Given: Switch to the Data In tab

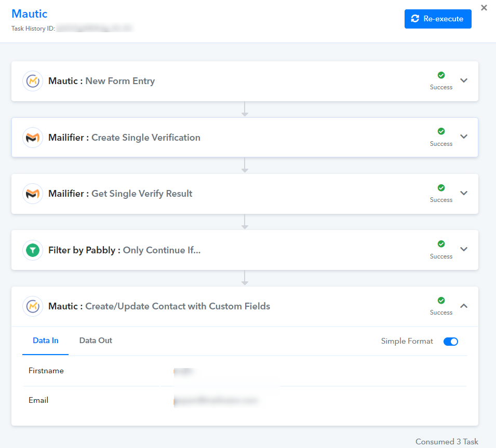Looking at the screenshot, I should pos(46,341).
